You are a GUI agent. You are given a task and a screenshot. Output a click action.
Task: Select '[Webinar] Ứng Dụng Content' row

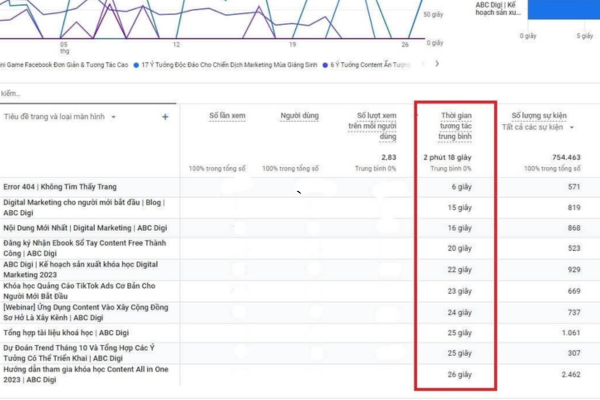point(300,312)
